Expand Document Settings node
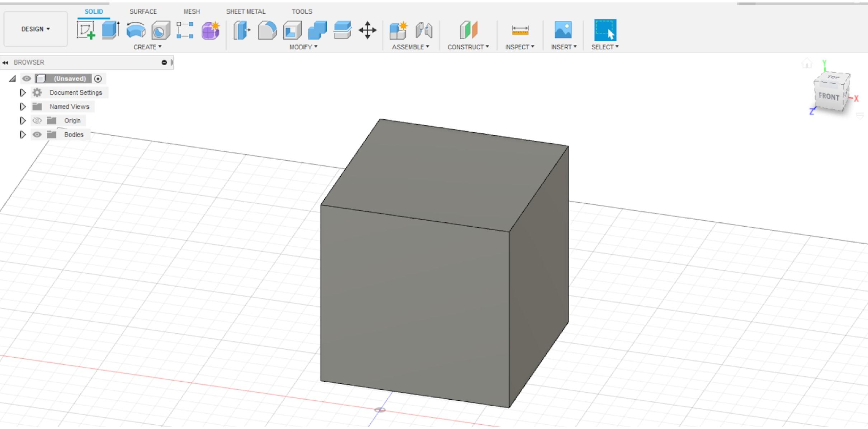 coord(23,93)
